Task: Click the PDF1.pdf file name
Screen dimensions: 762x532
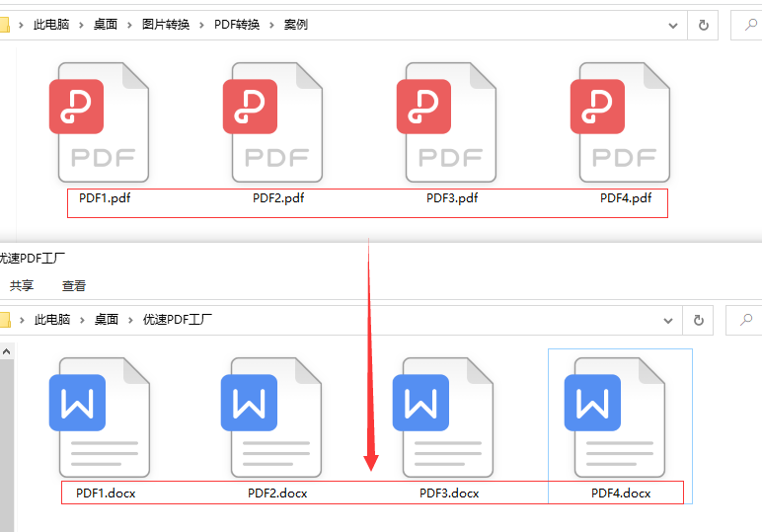Action: tap(105, 198)
